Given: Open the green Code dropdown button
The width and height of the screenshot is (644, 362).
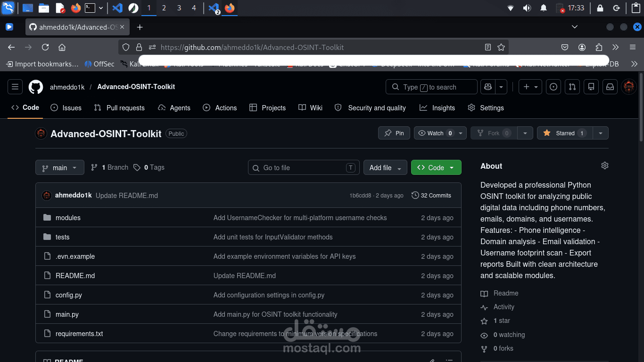Looking at the screenshot, I should point(436,167).
